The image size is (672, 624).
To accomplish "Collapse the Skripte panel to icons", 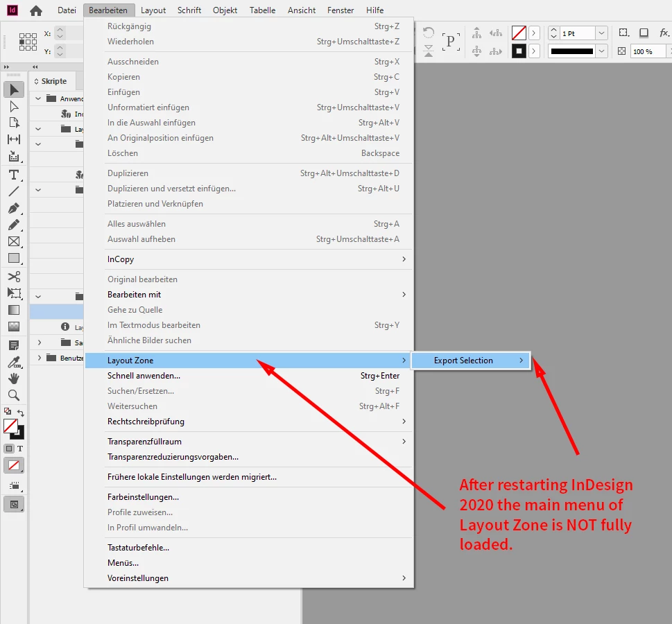I will pos(35,67).
